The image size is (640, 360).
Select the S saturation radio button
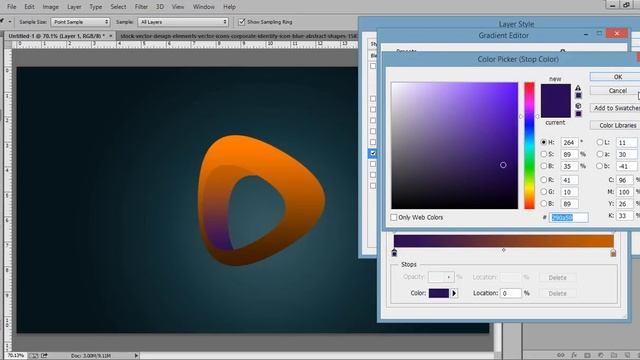[543, 154]
